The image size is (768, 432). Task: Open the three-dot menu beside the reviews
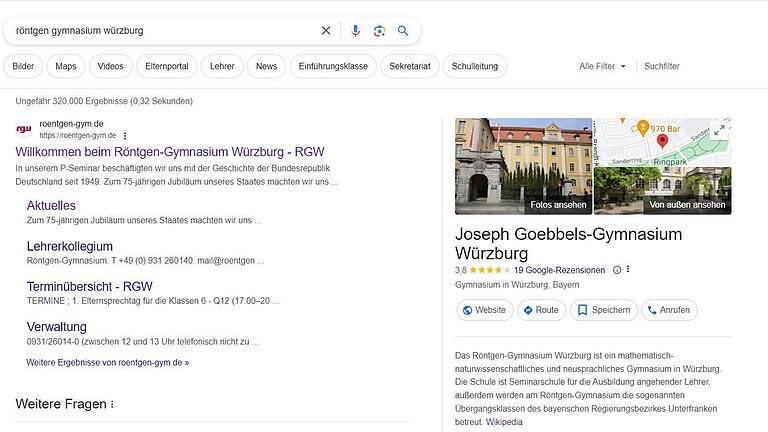628,269
